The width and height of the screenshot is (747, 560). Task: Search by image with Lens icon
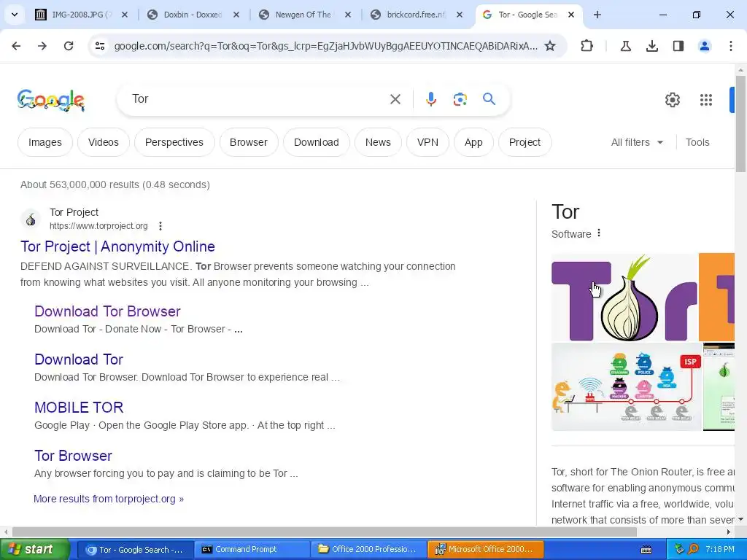[x=460, y=99]
